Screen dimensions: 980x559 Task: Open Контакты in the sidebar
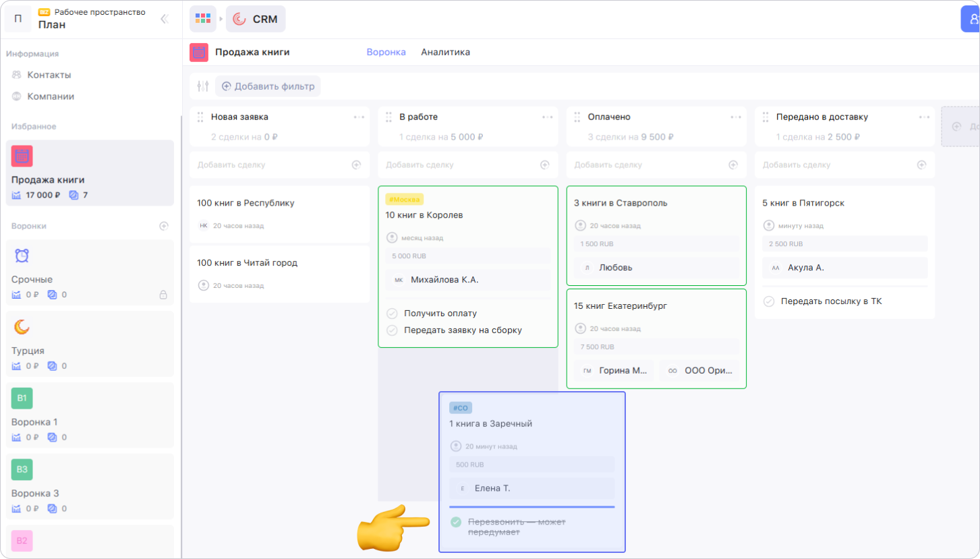click(49, 75)
